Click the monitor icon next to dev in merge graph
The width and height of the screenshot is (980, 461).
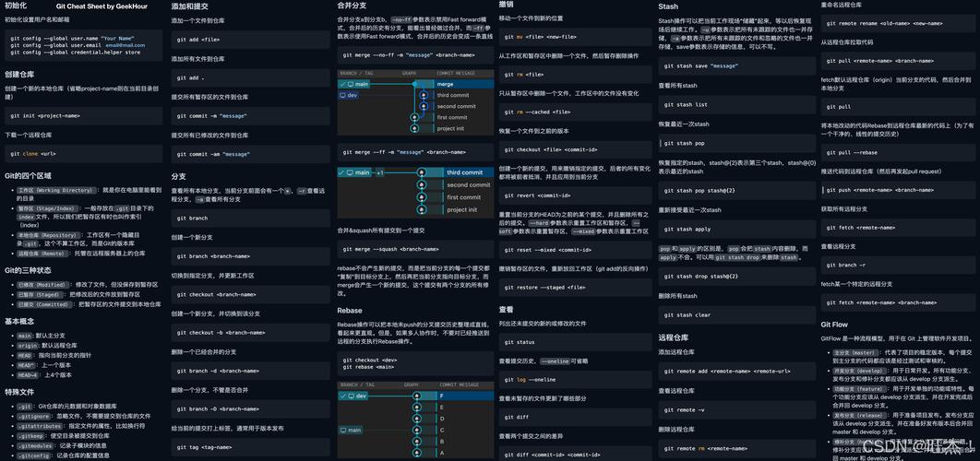(x=342, y=96)
